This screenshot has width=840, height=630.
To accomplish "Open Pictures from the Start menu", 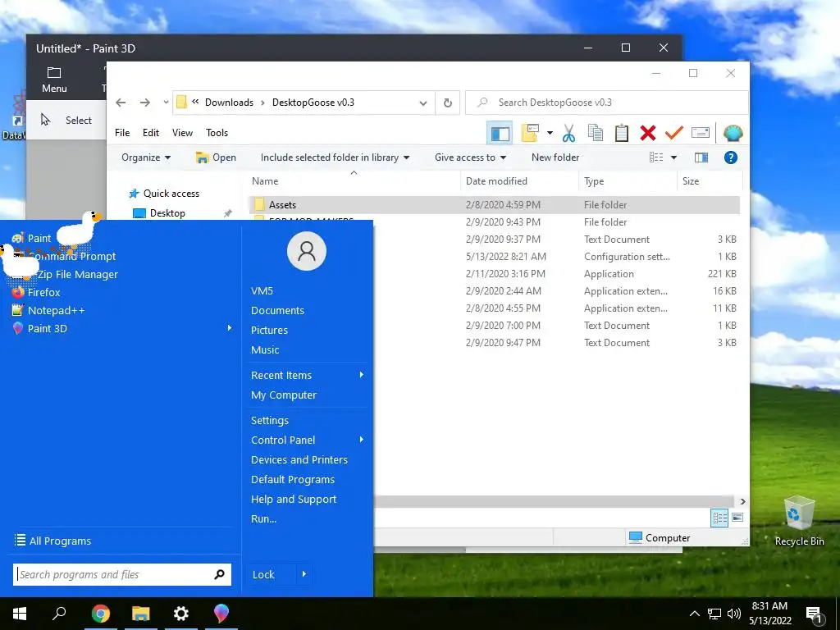I will [x=269, y=331].
